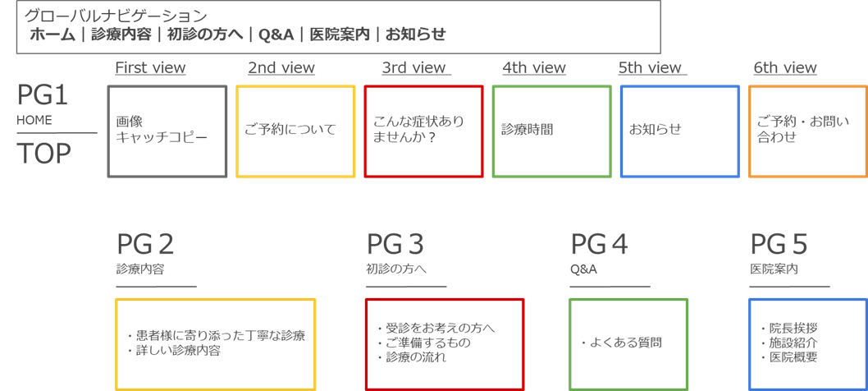Select 医院案内 in the navigation bar
Screen dimensions: 868x391
[x=340, y=35]
